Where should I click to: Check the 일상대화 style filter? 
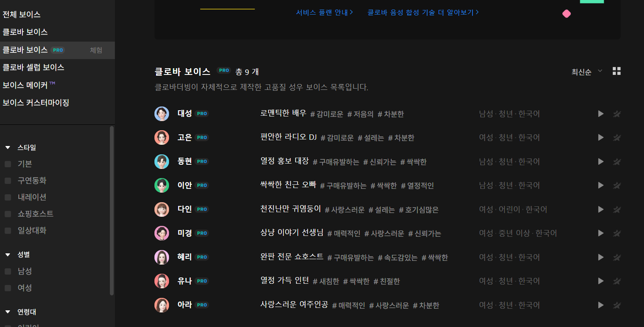(x=8, y=230)
